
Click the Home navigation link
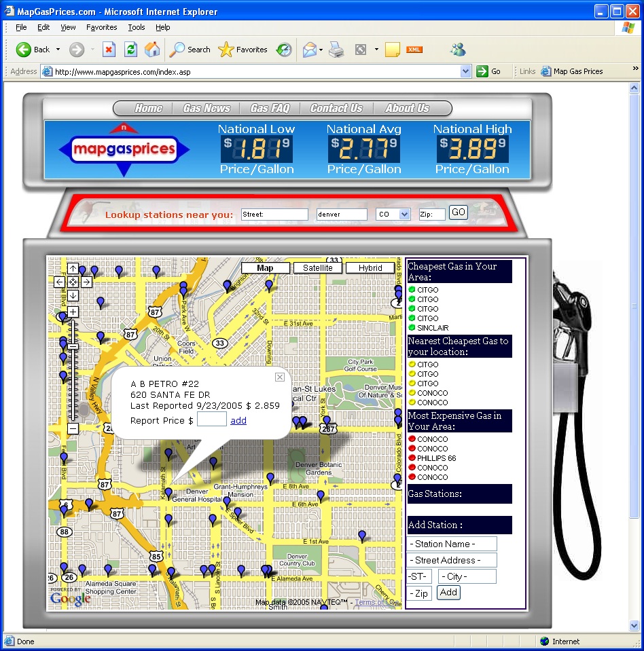click(x=148, y=109)
